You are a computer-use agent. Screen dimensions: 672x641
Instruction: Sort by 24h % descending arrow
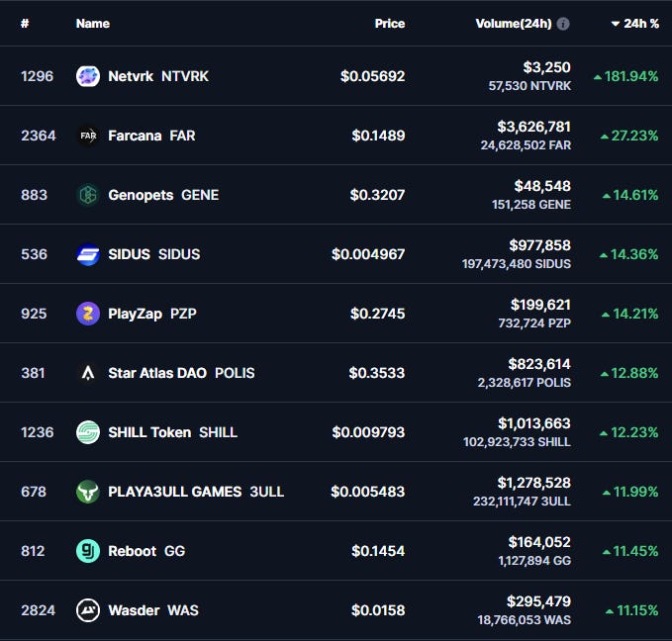[x=616, y=24]
